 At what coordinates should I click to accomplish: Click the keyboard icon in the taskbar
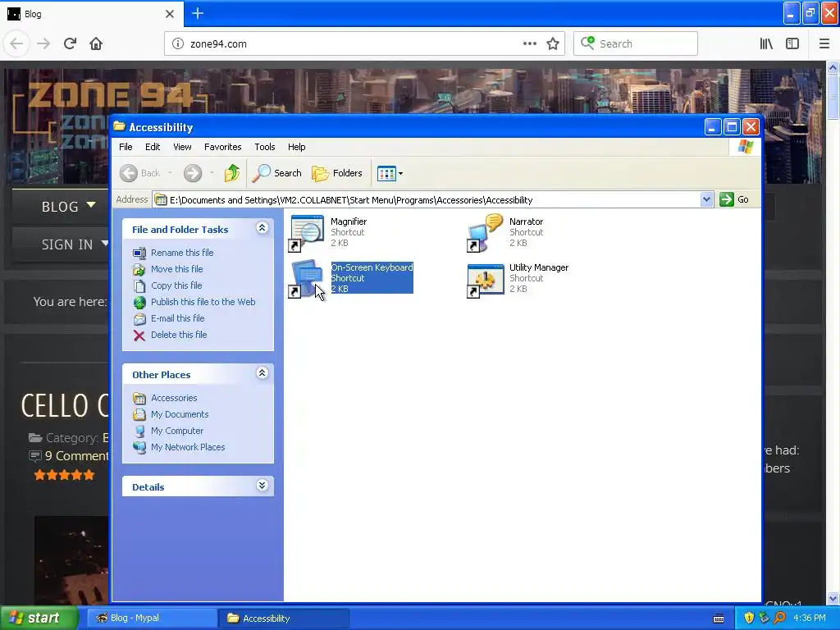coord(719,619)
